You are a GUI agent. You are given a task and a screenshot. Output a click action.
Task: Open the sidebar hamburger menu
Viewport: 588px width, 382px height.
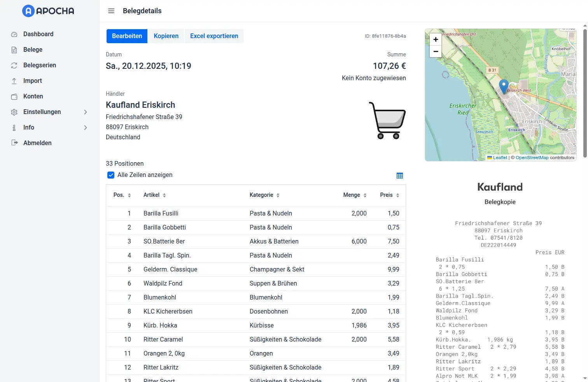tap(111, 11)
